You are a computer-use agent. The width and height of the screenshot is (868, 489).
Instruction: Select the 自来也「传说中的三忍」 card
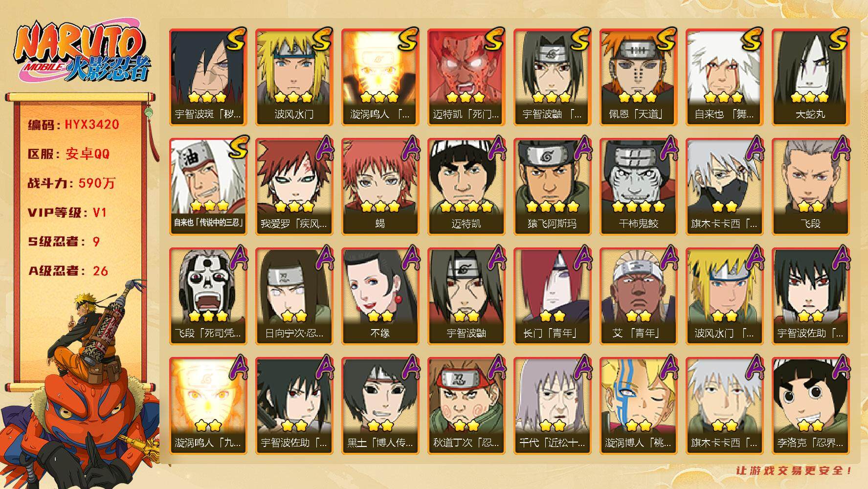(208, 186)
